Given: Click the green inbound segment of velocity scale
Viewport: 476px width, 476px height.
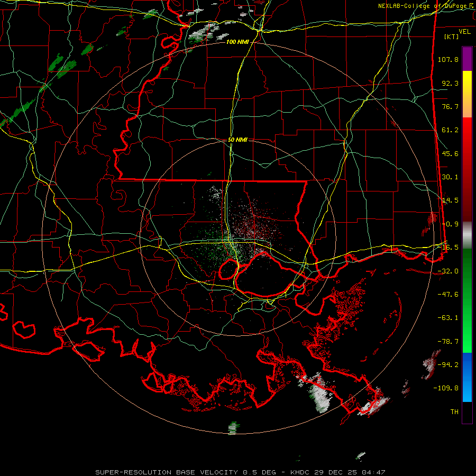Looking at the screenshot, I should (467, 300).
